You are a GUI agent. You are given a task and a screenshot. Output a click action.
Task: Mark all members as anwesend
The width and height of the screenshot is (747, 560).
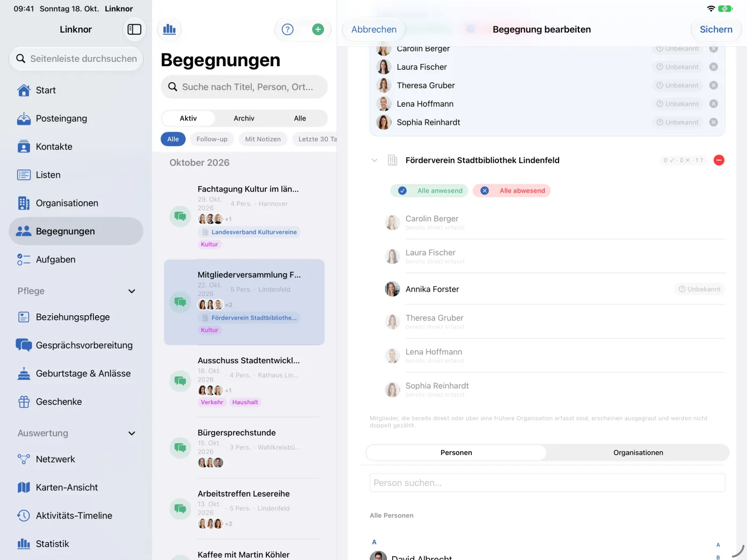tap(430, 190)
